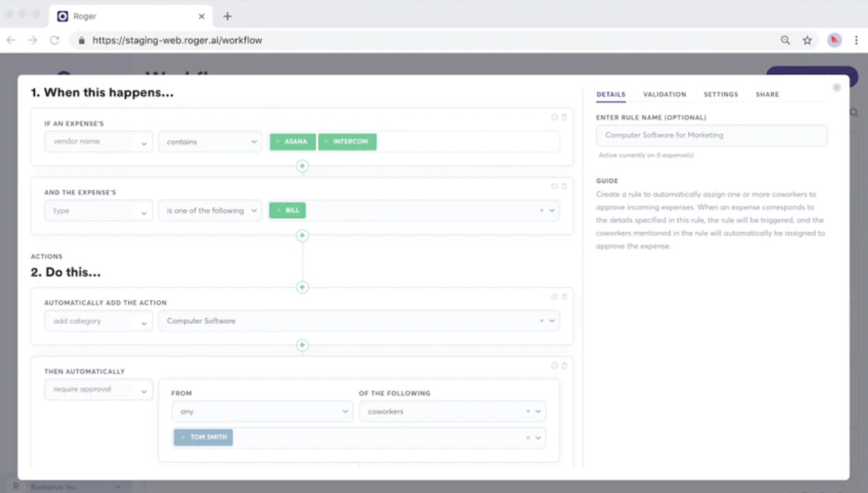The image size is (868, 493).
Task: Add action above the add category card
Action: coord(303,287)
